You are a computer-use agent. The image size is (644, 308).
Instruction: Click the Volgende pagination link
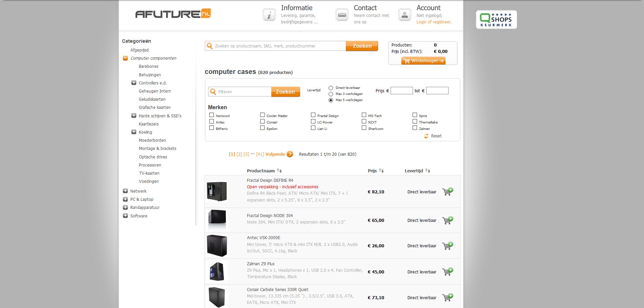click(x=275, y=154)
